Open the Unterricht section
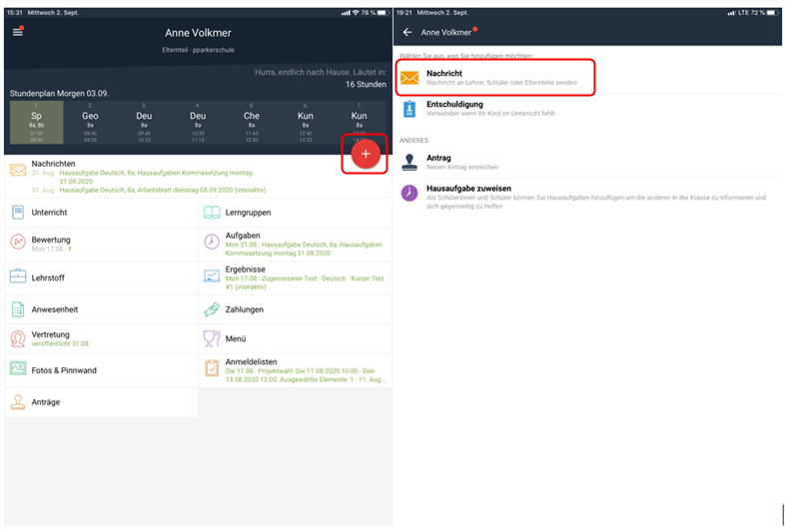This screenshot has height=532, width=785. coord(101,213)
